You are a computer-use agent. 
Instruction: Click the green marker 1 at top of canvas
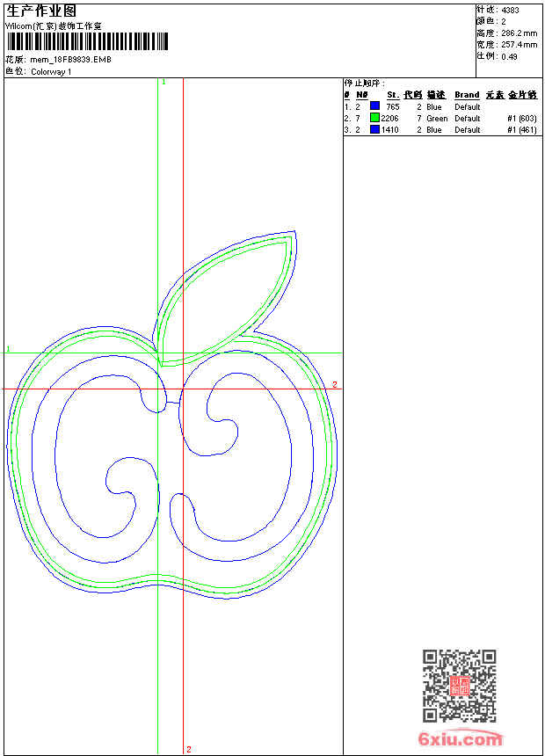[163, 82]
